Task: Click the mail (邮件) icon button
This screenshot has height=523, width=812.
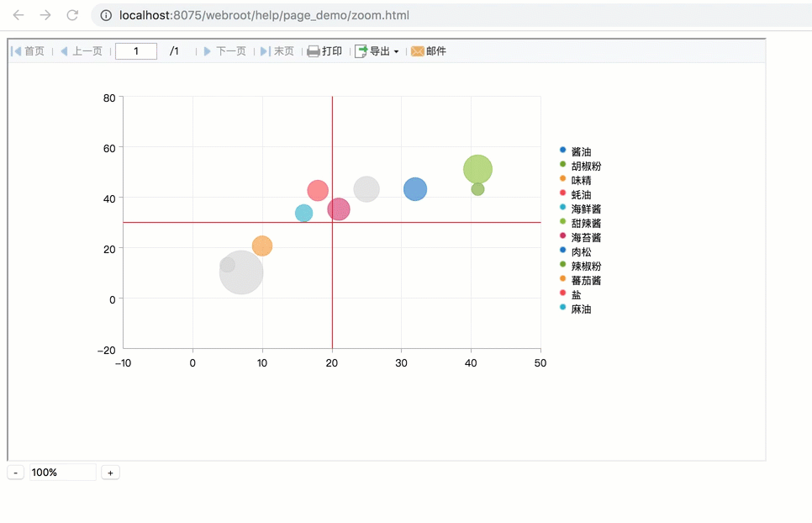Action: click(x=429, y=51)
